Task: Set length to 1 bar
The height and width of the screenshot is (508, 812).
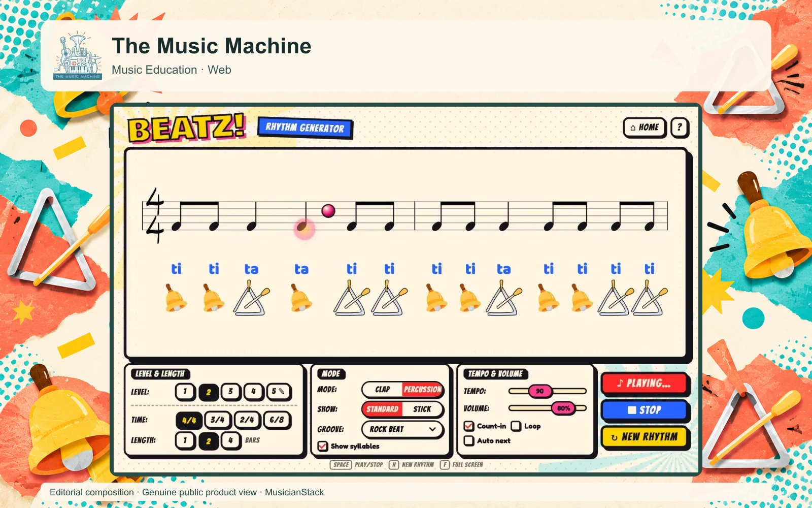Action: [185, 440]
